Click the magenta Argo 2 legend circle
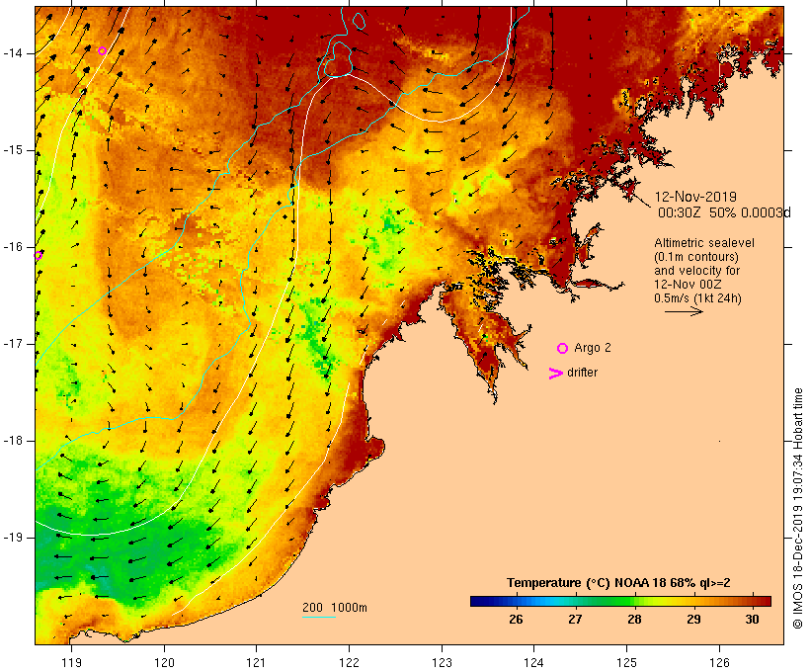Viewport: 810px width, 672px height. coord(563,349)
